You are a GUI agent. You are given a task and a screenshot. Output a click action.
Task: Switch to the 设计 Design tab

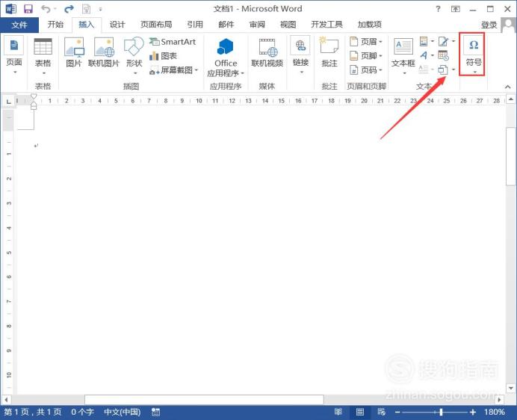tap(117, 25)
